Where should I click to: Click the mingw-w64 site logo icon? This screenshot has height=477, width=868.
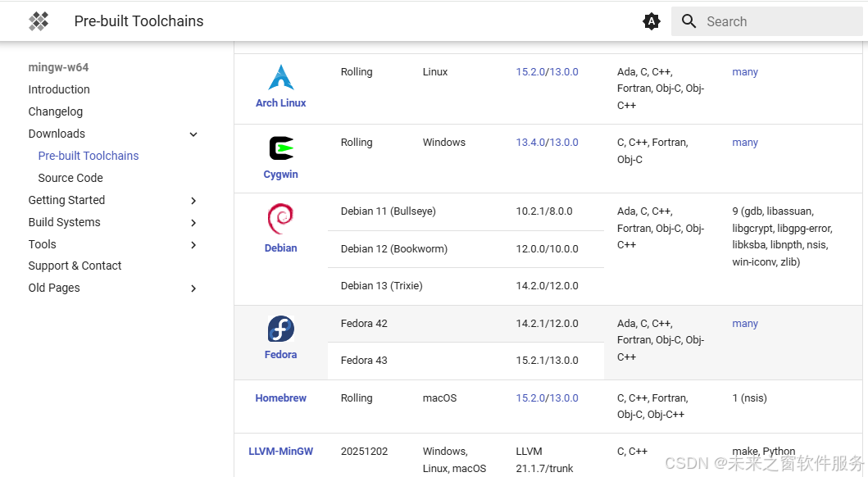pos(39,21)
